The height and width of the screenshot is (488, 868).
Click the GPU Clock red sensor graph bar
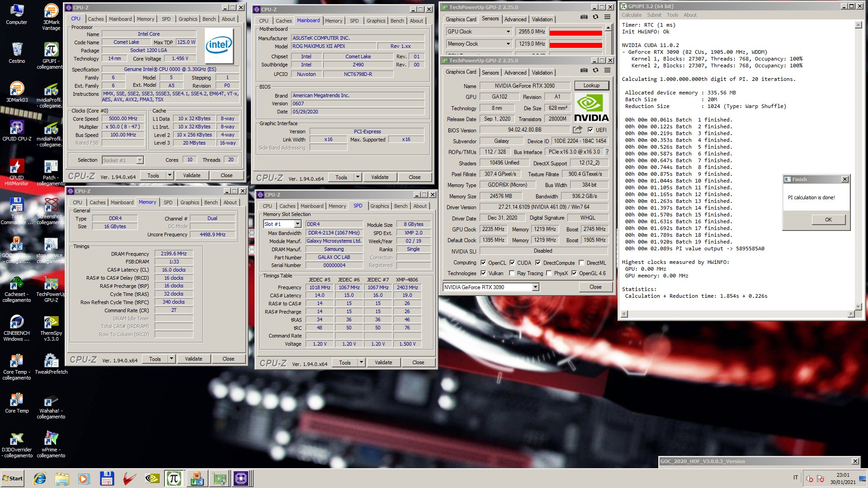[576, 33]
